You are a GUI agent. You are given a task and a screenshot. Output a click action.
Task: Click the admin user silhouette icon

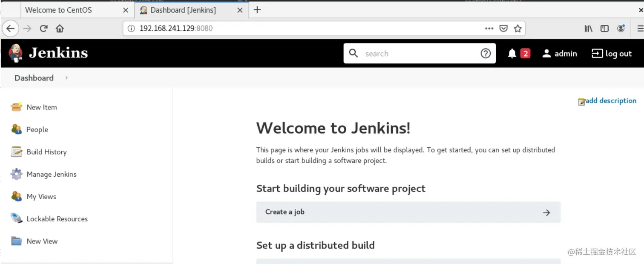coord(546,53)
